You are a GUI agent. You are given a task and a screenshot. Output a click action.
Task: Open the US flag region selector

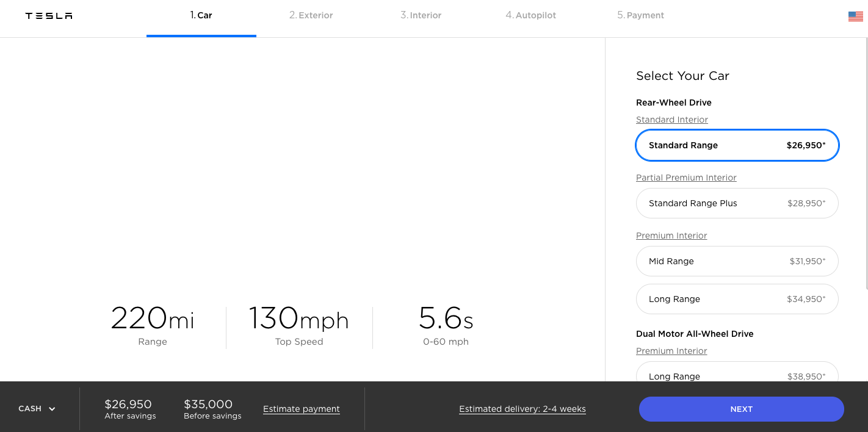point(855,16)
